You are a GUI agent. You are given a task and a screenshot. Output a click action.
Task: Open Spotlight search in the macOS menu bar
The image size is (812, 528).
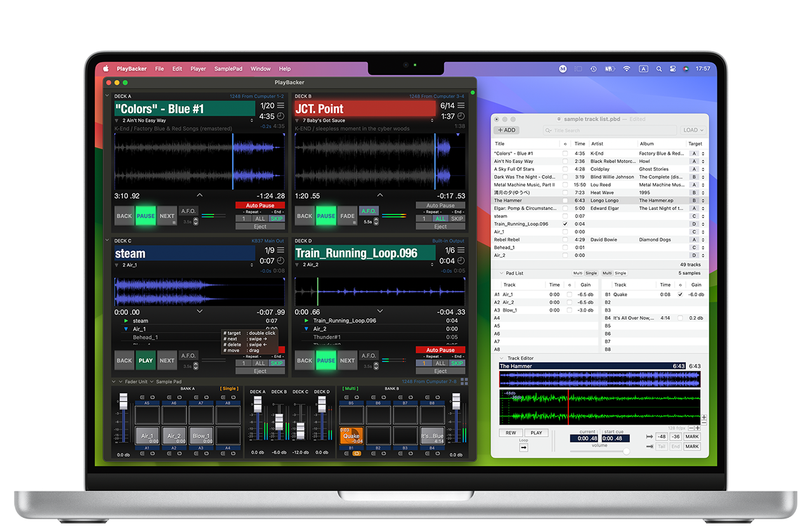coord(658,69)
